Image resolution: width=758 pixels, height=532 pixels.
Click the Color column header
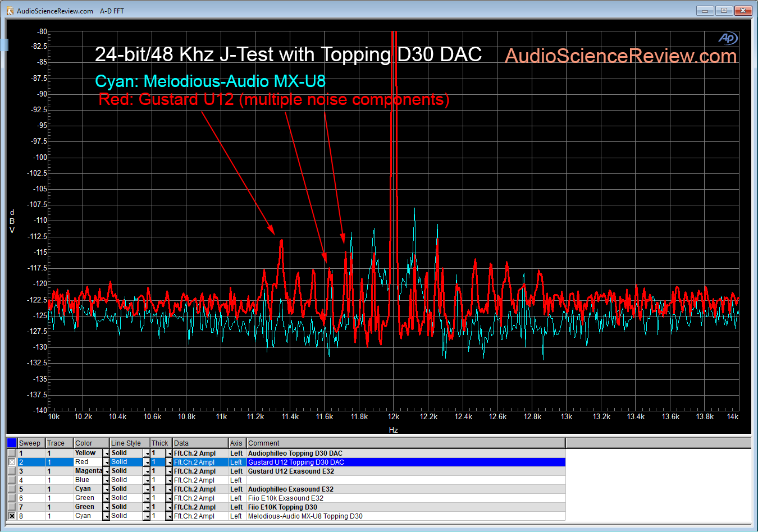click(x=92, y=443)
